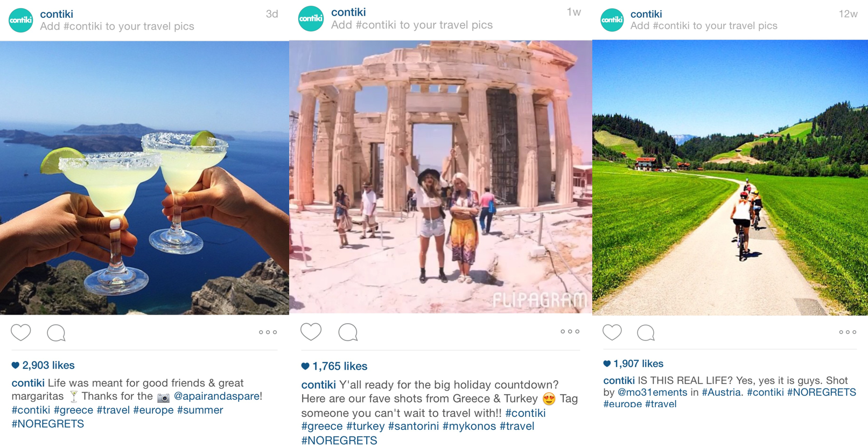Viewport: 868px width, 446px height.
Task: Open the contiki avatar on the 12w post
Action: click(x=612, y=20)
